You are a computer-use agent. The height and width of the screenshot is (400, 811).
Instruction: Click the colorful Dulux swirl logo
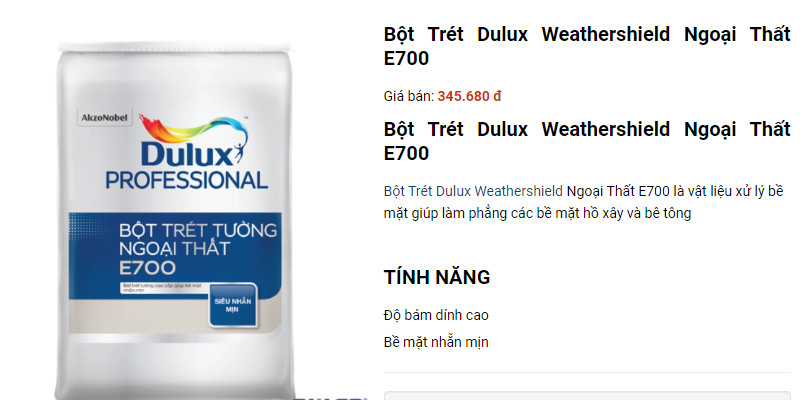pos(194,131)
